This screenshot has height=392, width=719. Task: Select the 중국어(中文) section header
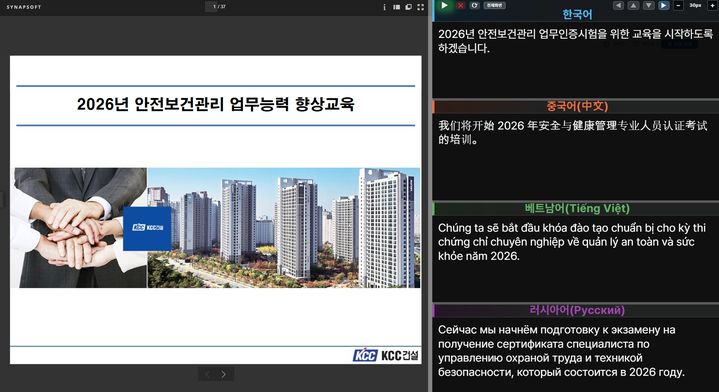click(x=577, y=106)
